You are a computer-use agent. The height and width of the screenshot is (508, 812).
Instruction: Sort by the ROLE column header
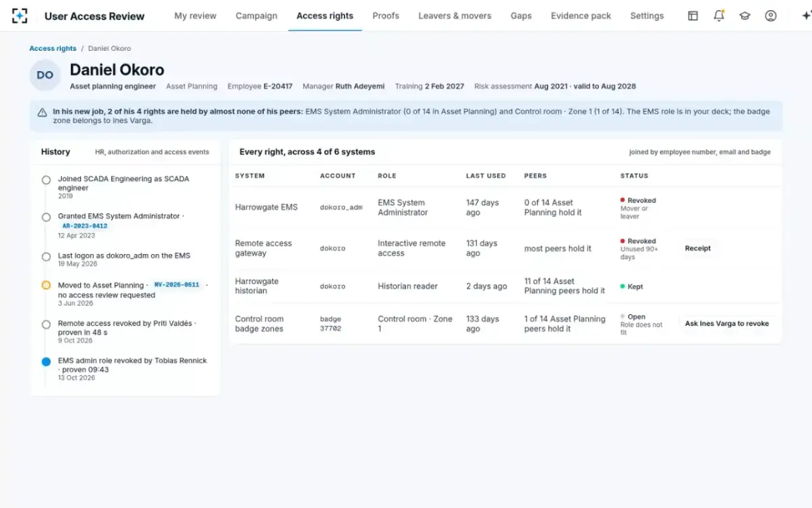click(388, 175)
